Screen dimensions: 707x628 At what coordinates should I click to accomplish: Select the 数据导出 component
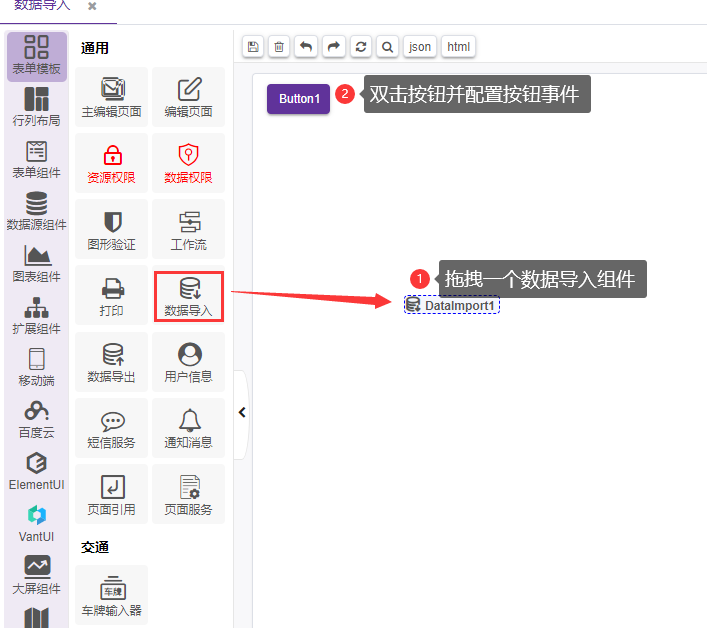(x=111, y=363)
